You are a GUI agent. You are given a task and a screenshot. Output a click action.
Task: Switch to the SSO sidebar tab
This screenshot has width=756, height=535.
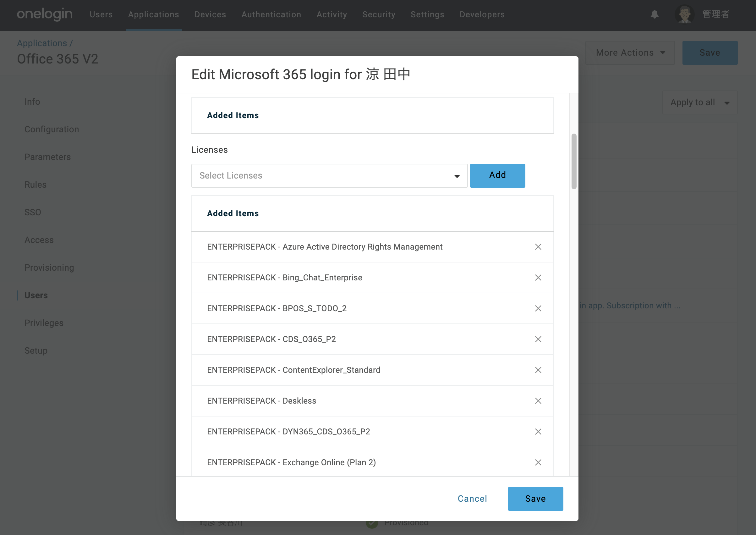(33, 212)
